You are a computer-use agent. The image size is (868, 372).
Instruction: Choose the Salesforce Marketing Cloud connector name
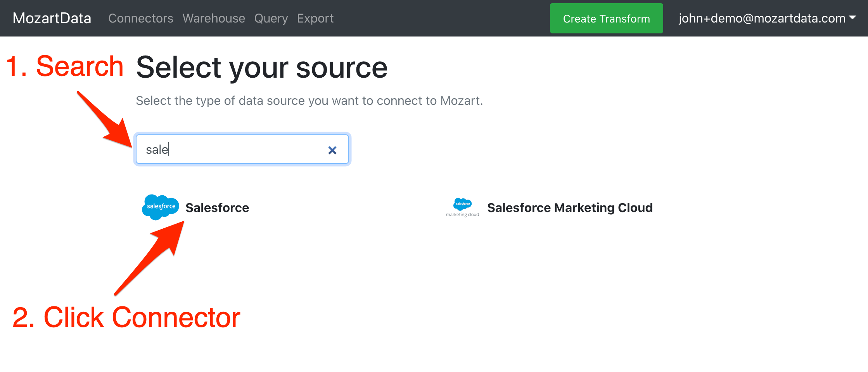tap(570, 208)
